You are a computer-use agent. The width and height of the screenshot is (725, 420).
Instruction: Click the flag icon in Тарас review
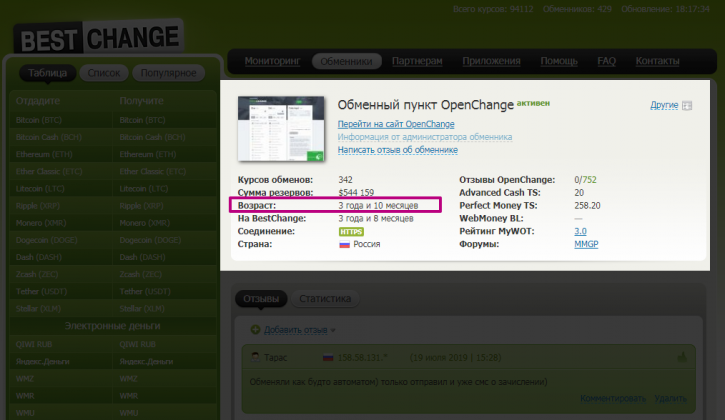coord(328,358)
